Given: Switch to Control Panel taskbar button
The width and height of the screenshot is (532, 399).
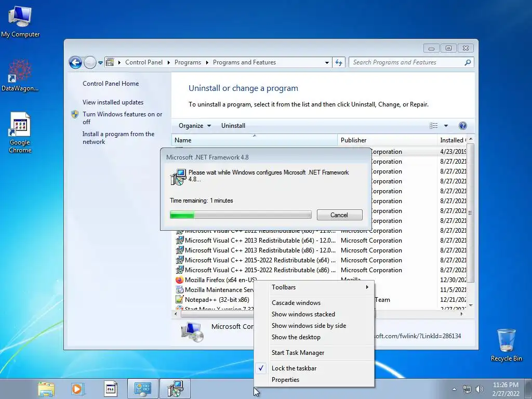Looking at the screenshot, I should pyautogui.click(x=142, y=389).
